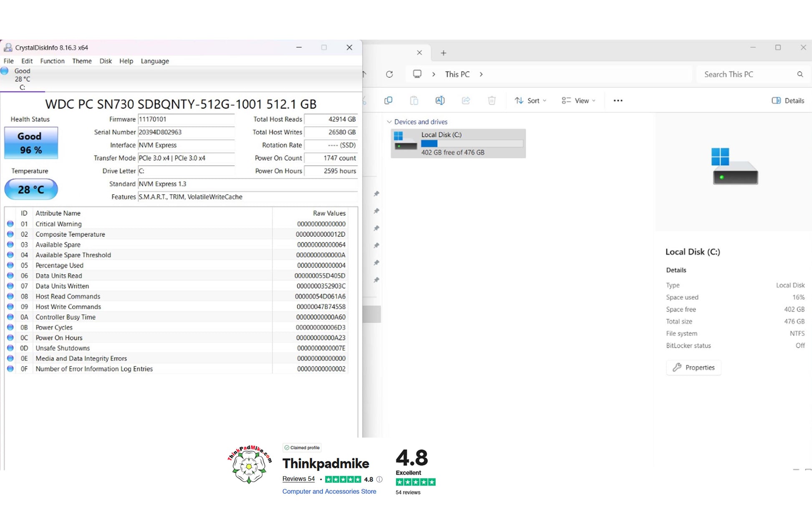Click the rename icon in toolbar
This screenshot has width=812, height=510.
440,100
